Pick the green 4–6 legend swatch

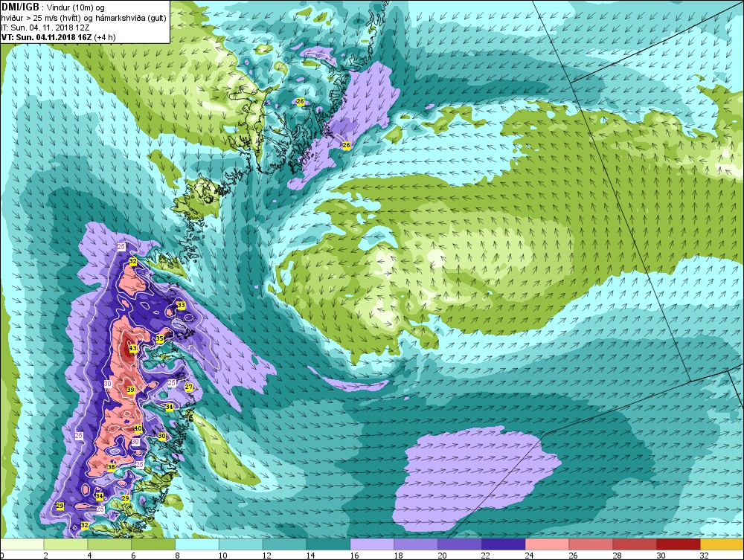click(109, 544)
